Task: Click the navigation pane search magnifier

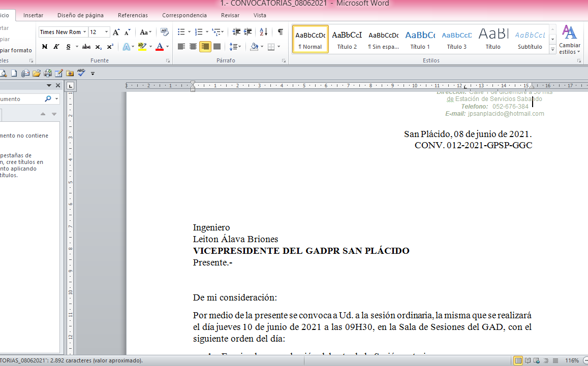Action: (48, 99)
